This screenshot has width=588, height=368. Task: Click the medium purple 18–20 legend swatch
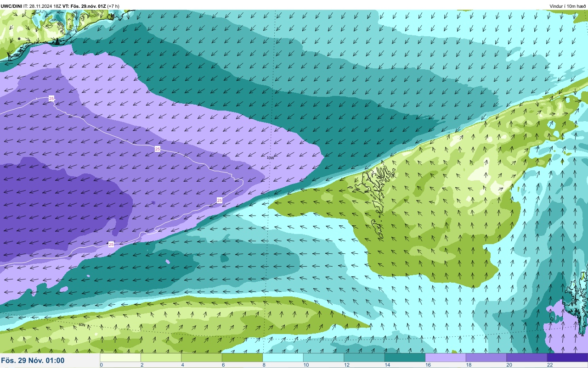coord(486,357)
